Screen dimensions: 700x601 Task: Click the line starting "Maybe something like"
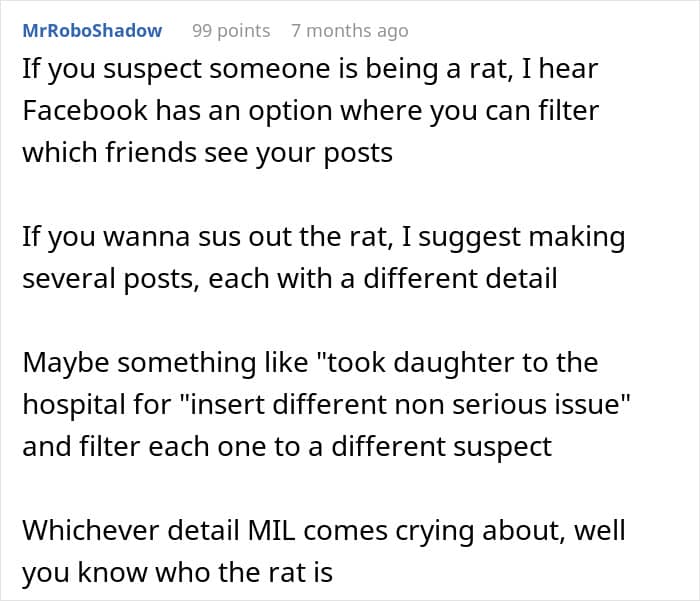pos(312,361)
